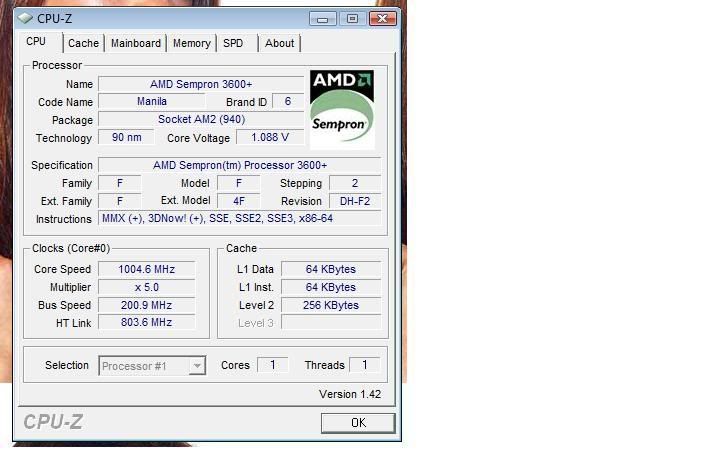This screenshot has height=450, width=720.
Task: Click the Multiplier value x 5.0
Action: [146, 287]
